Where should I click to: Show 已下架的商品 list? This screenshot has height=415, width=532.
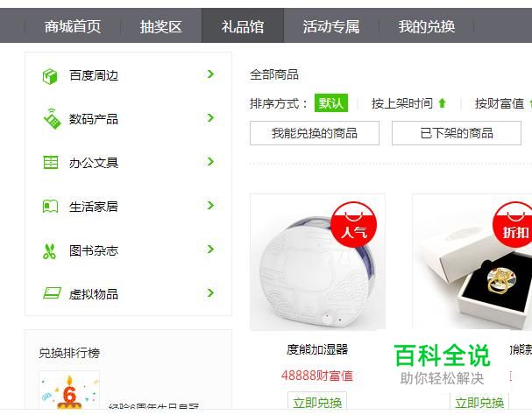click(x=457, y=133)
